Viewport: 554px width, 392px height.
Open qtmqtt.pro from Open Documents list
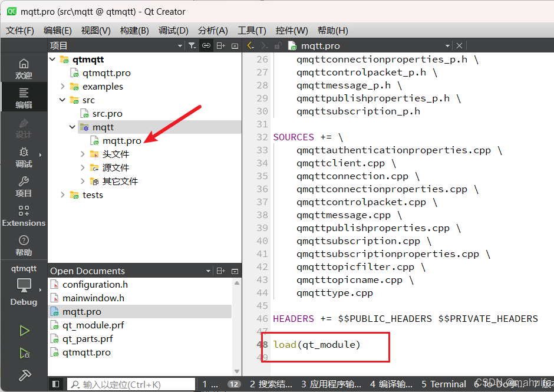86,353
